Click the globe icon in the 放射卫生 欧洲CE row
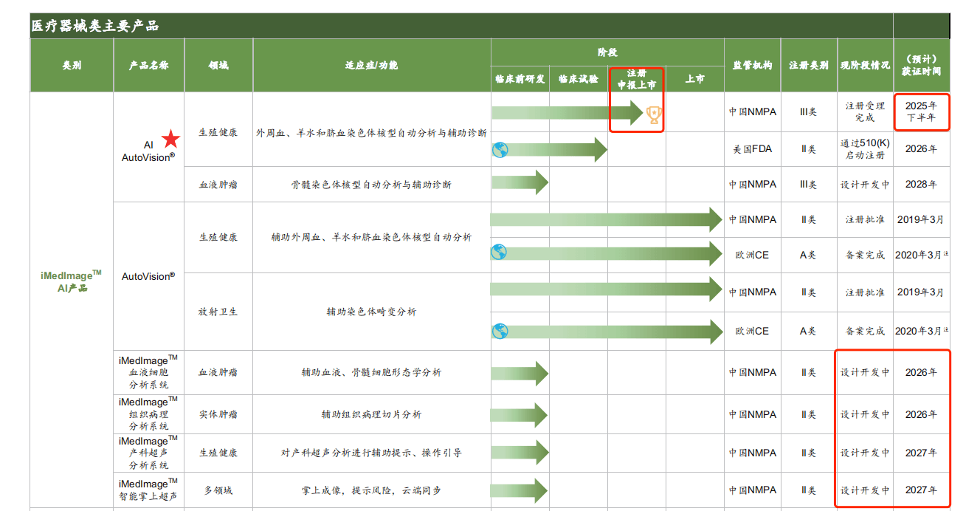Image resolution: width=980 pixels, height=511 pixels. [500, 331]
